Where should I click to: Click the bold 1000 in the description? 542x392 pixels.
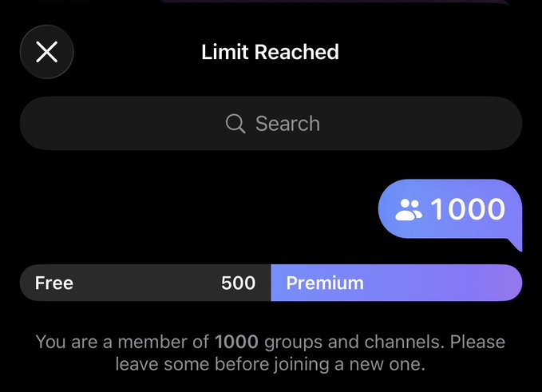click(x=236, y=342)
